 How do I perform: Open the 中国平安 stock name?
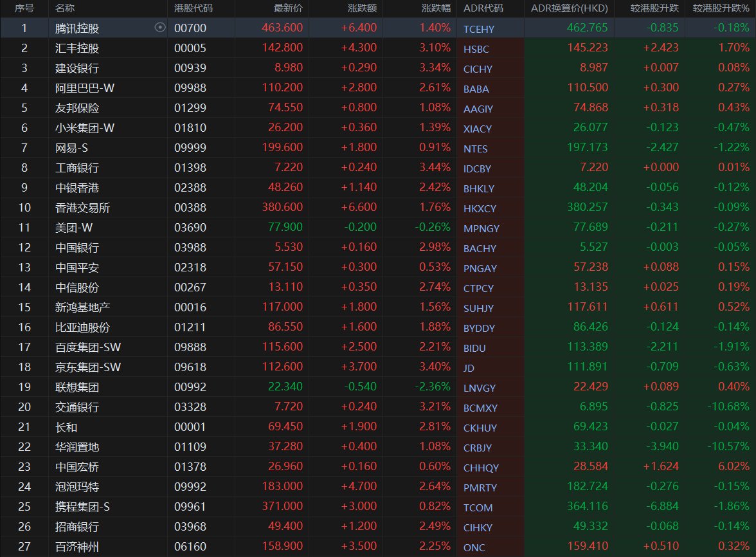pos(77,267)
